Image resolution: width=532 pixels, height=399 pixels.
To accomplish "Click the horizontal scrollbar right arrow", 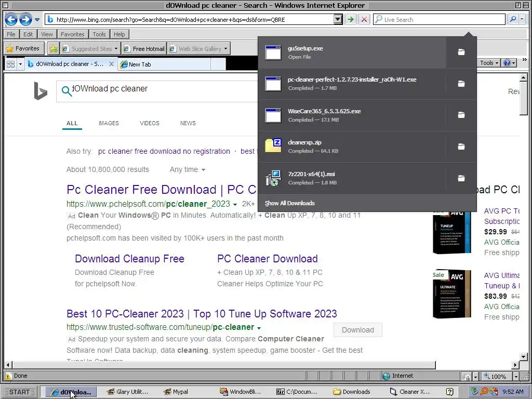I will [515, 365].
